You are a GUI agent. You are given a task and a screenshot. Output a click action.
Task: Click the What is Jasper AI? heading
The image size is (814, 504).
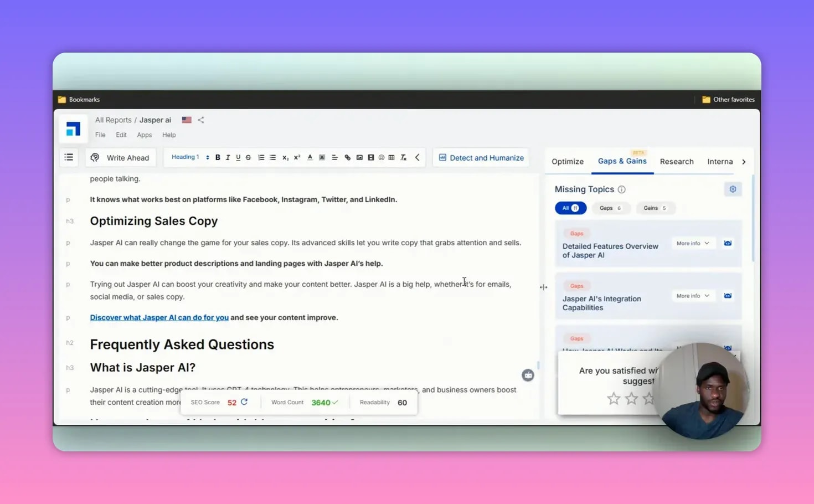(x=143, y=368)
